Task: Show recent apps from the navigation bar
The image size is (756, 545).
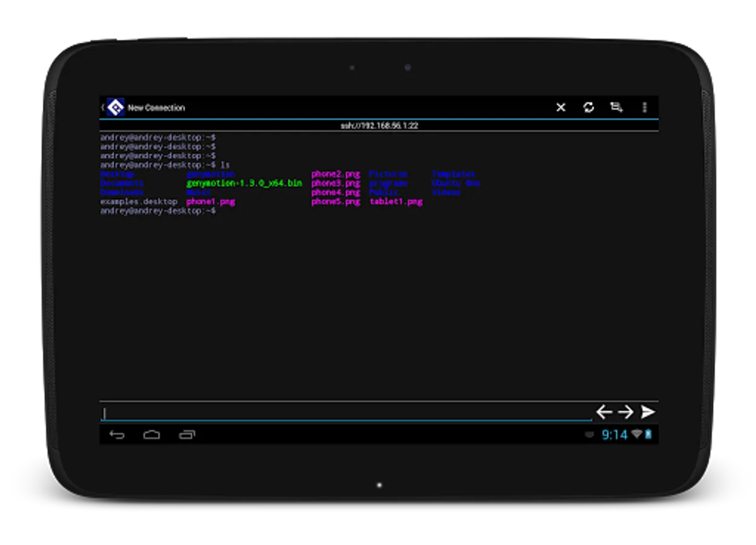Action: (x=187, y=434)
